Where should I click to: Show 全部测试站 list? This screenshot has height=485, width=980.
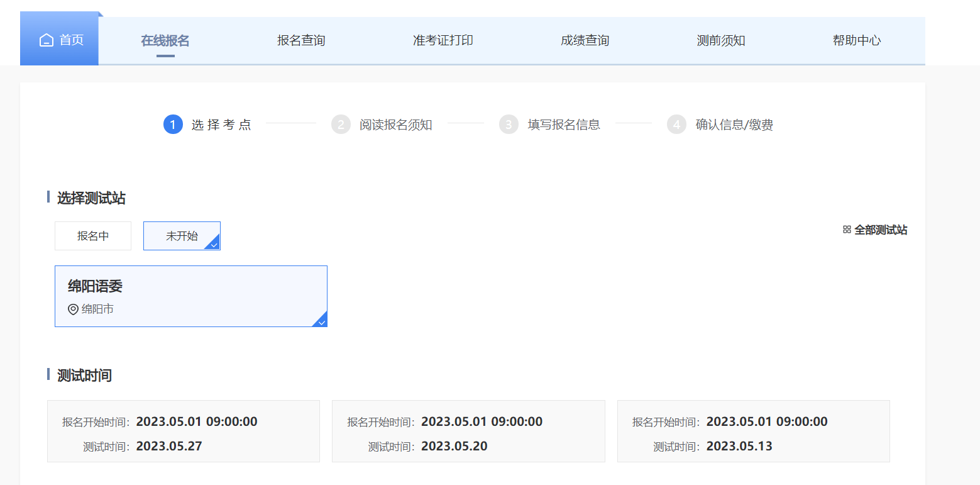(880, 230)
